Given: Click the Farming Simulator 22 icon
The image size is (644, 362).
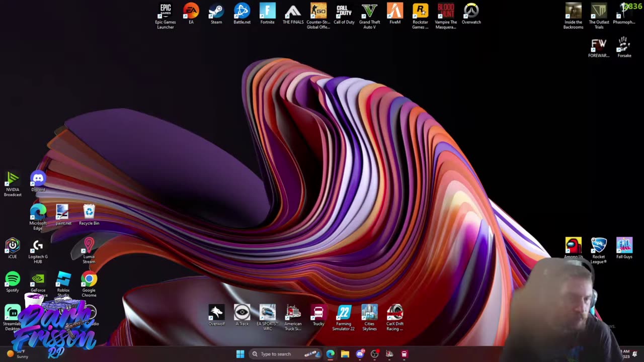Looking at the screenshot, I should pyautogui.click(x=344, y=317).
